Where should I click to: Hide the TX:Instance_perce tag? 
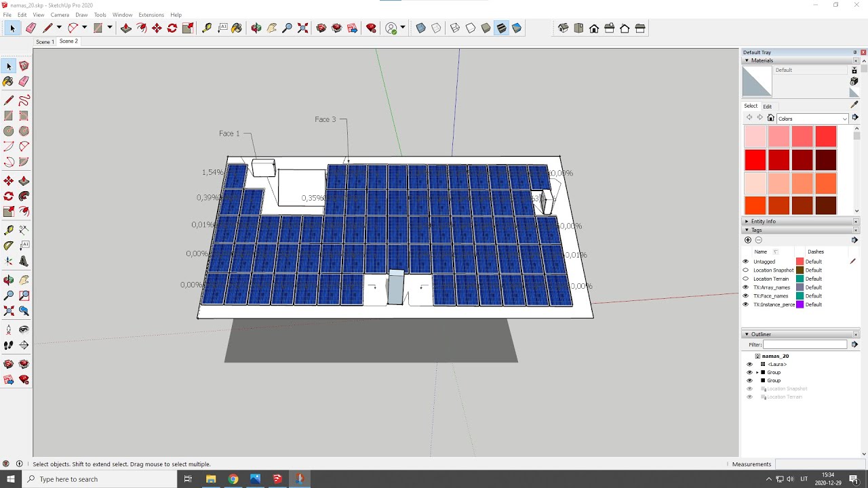click(x=746, y=304)
